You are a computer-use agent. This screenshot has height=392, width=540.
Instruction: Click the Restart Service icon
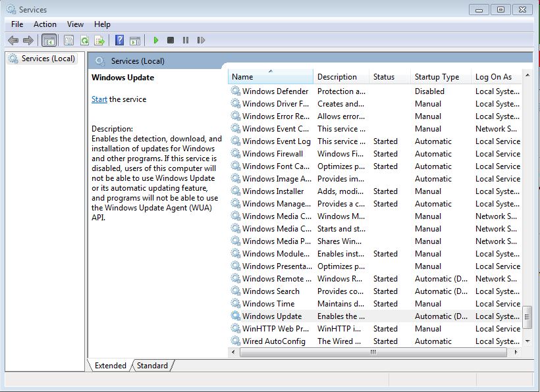click(201, 40)
